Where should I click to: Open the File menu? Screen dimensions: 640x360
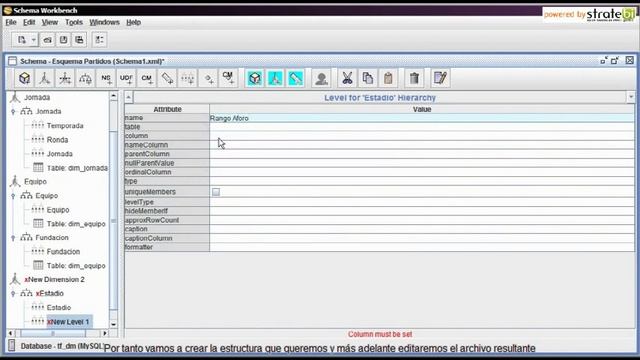[x=11, y=22]
